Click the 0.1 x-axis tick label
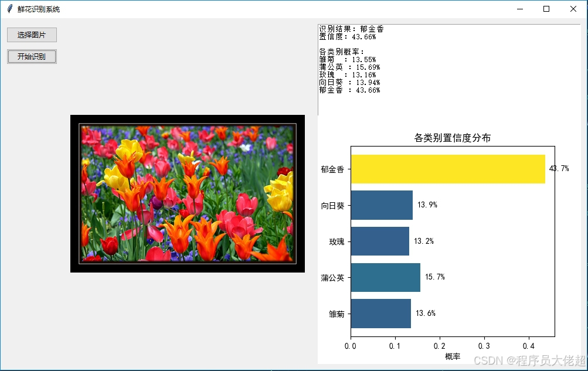Viewport: 588px width, 371px height. 395,346
